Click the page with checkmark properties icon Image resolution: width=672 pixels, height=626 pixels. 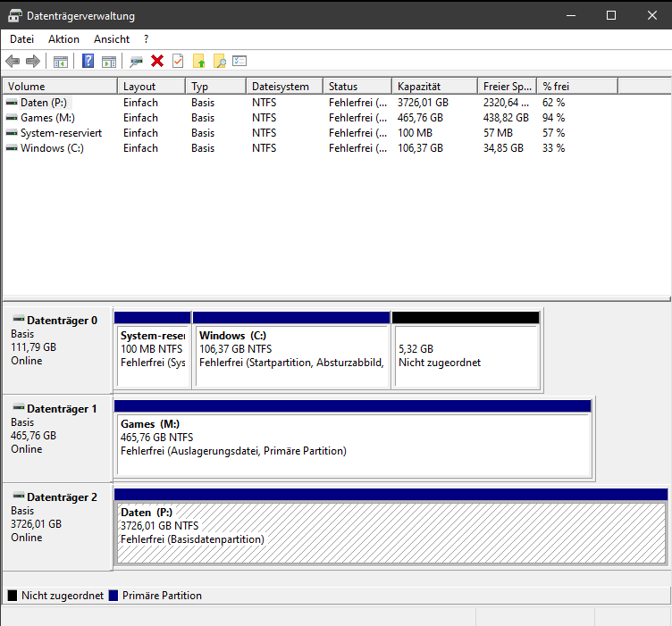pos(178,61)
